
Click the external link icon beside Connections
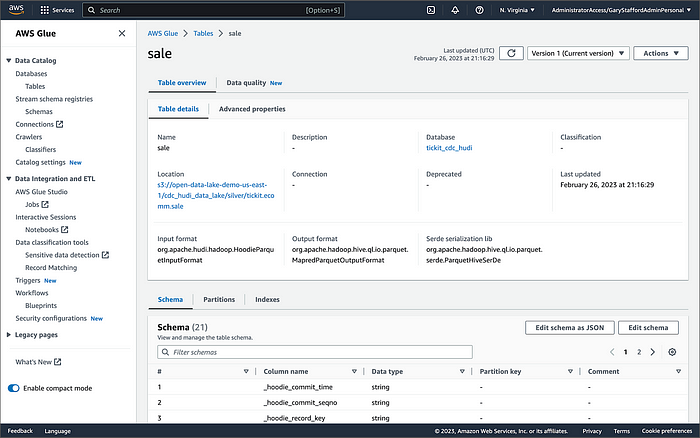(59, 124)
